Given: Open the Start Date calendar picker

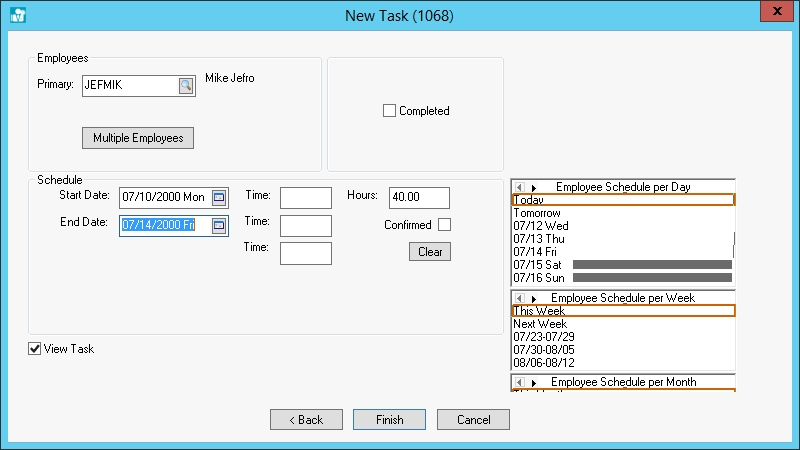Looking at the screenshot, I should (x=219, y=197).
